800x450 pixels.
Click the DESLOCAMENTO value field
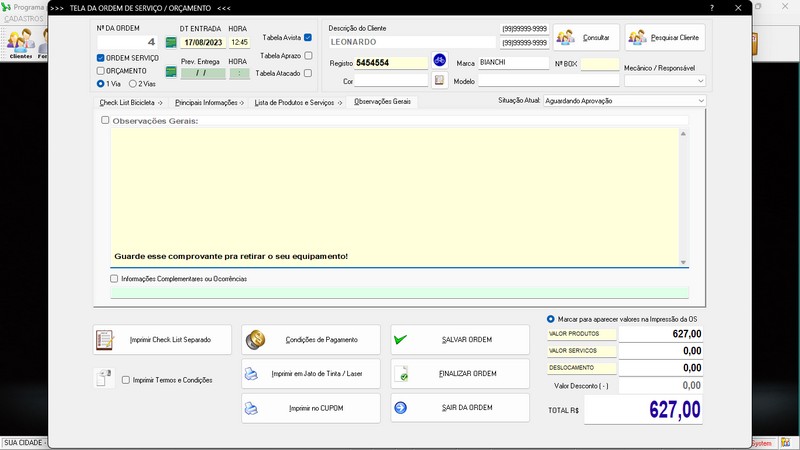pyautogui.click(x=661, y=368)
